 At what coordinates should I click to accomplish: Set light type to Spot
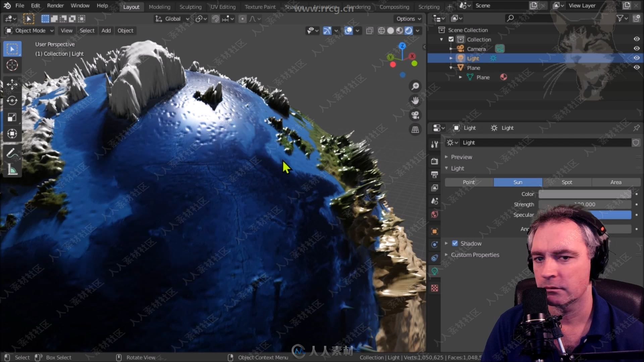click(567, 182)
